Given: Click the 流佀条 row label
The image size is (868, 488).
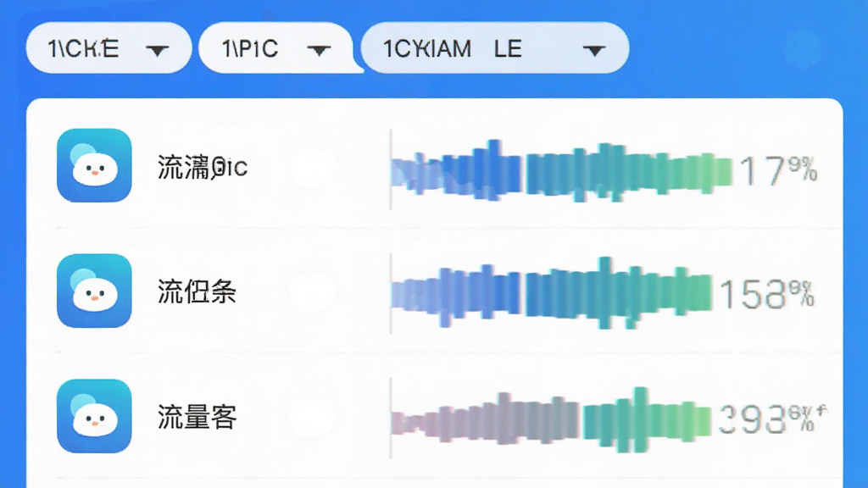Looking at the screenshot, I should click(x=197, y=291).
